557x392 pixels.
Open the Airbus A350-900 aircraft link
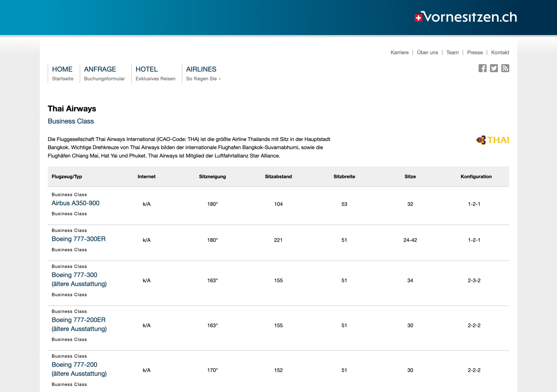click(x=76, y=203)
